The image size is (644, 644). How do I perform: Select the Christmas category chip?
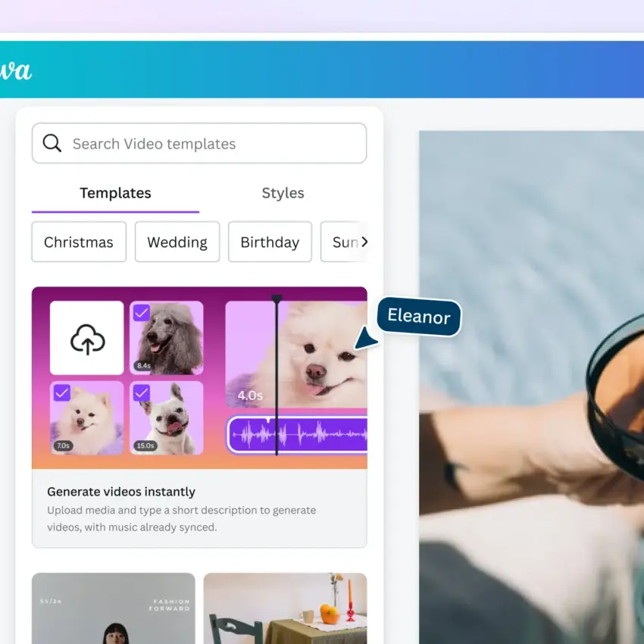tap(79, 242)
